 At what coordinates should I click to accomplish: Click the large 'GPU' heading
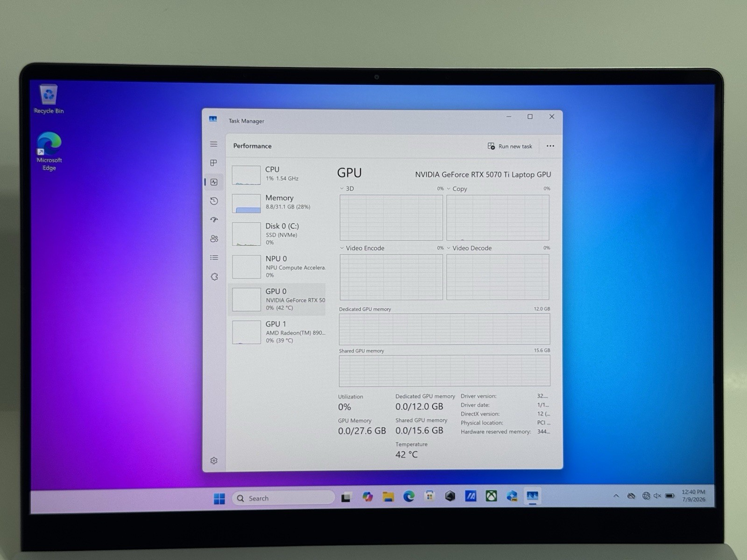click(349, 173)
